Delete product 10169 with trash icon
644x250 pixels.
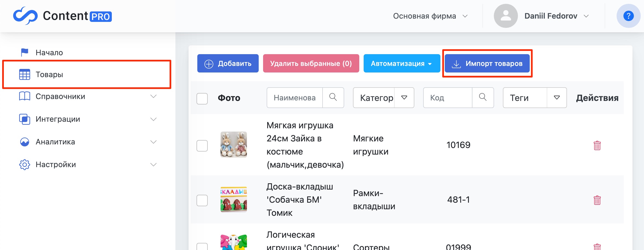pos(597,146)
